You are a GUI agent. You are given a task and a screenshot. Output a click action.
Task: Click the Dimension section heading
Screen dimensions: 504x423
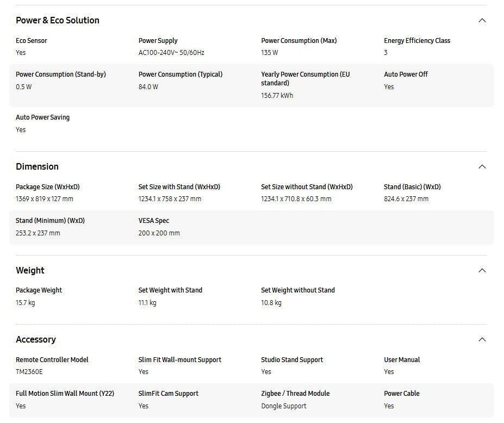[x=37, y=167]
